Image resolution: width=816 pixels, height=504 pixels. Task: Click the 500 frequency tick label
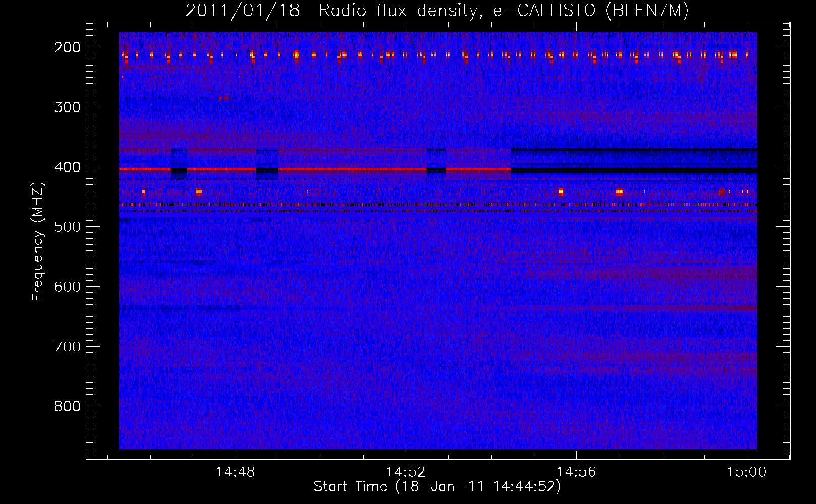[x=68, y=227]
